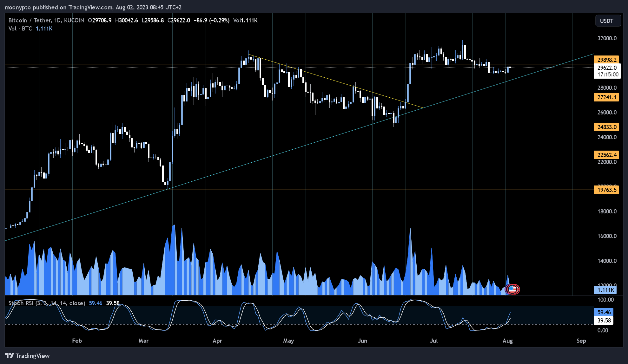
Task: Click the May label on time axis
Action: (x=288, y=341)
